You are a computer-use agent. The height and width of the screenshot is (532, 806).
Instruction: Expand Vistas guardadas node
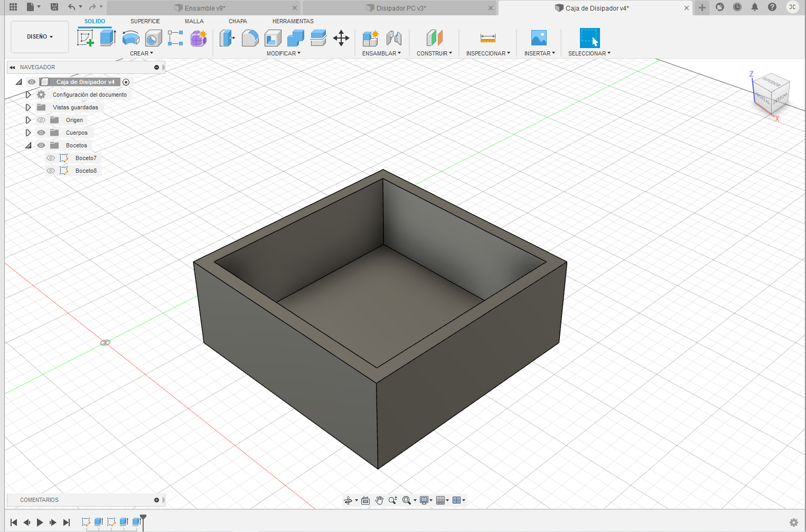pos(29,107)
